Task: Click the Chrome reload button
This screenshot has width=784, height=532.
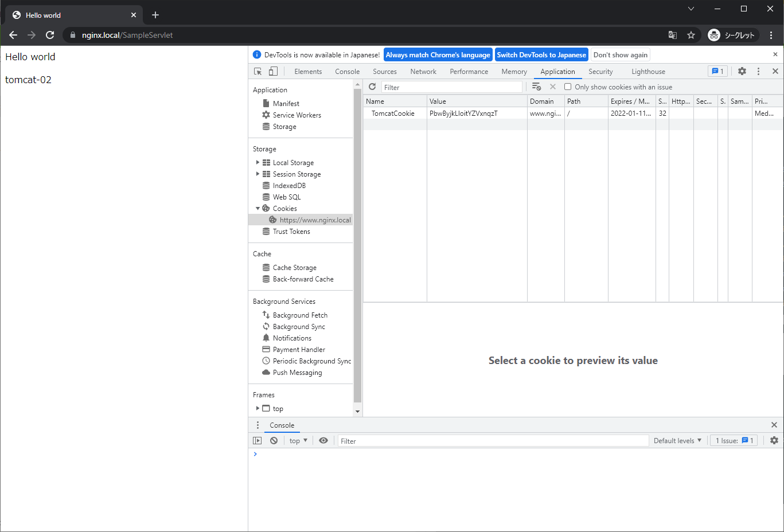Action: tap(50, 35)
